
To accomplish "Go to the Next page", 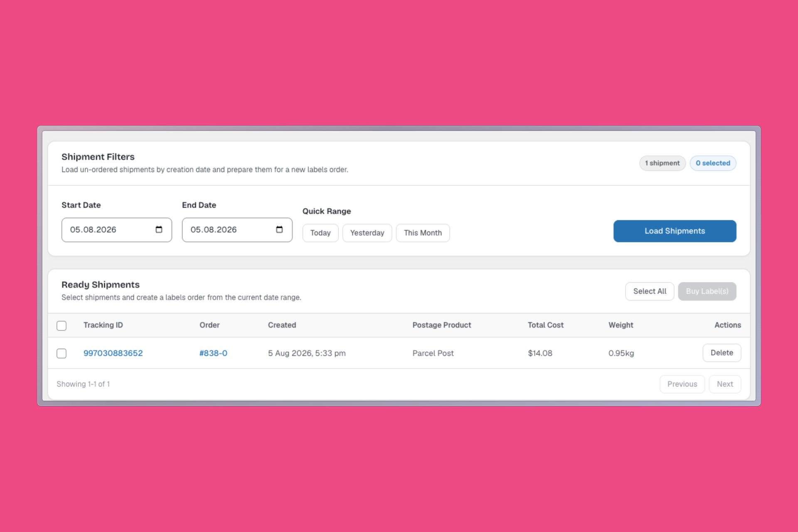I will pos(725,384).
